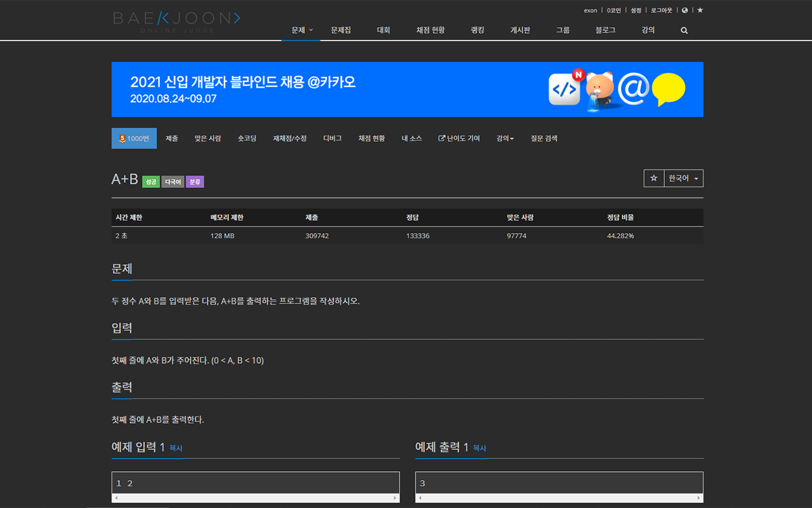812x508 pixels.
Task: Open 강의 in the top navigation
Action: (x=648, y=30)
